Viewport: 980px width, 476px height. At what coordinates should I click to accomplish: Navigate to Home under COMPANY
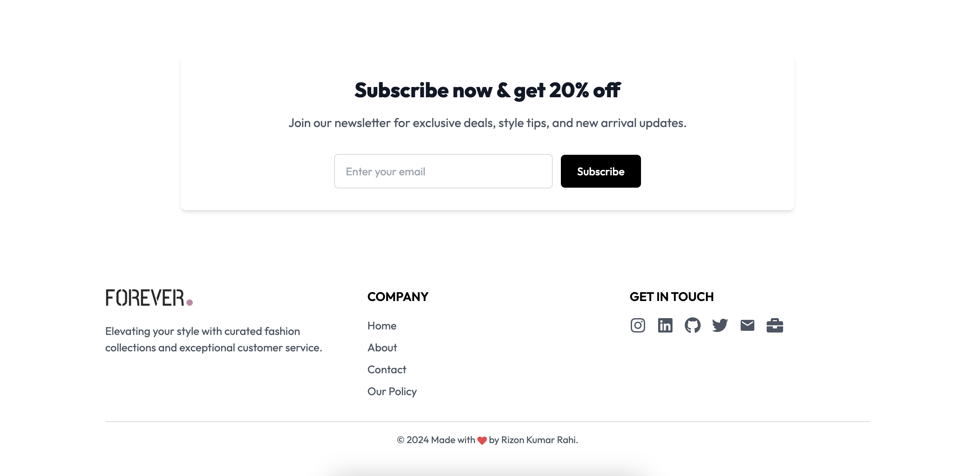tap(381, 326)
